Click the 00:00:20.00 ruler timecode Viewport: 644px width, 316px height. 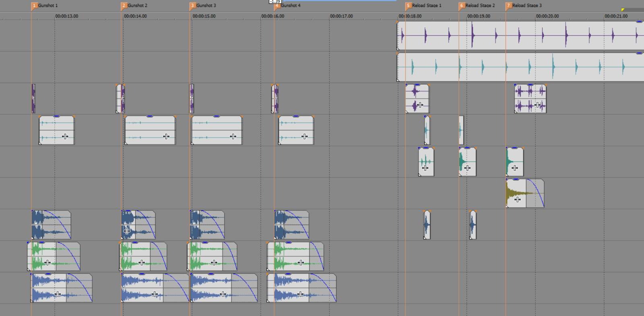[x=547, y=16]
